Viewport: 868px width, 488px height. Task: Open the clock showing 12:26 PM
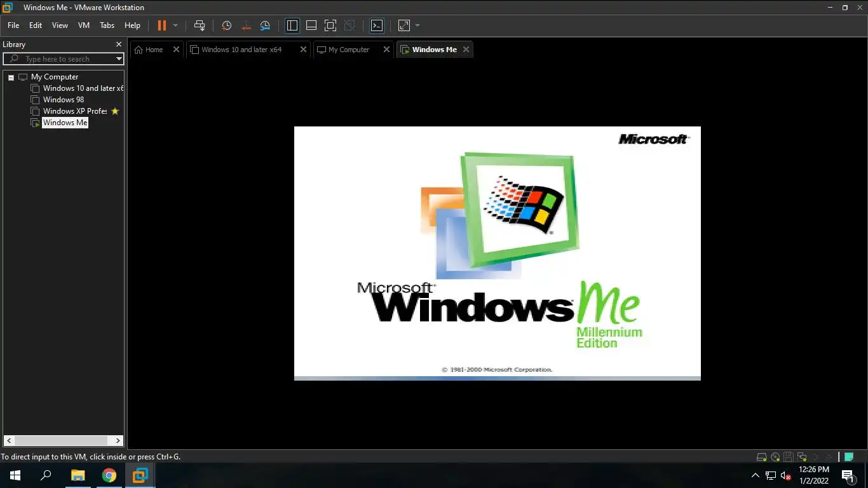coord(814,475)
